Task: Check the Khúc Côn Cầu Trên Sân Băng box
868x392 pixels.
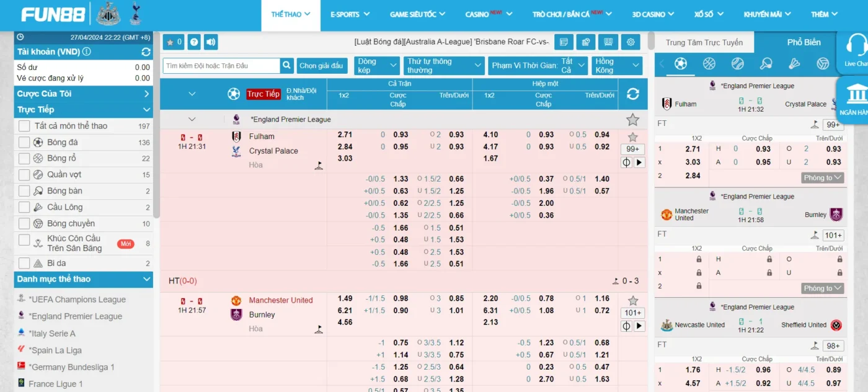Action: point(24,240)
